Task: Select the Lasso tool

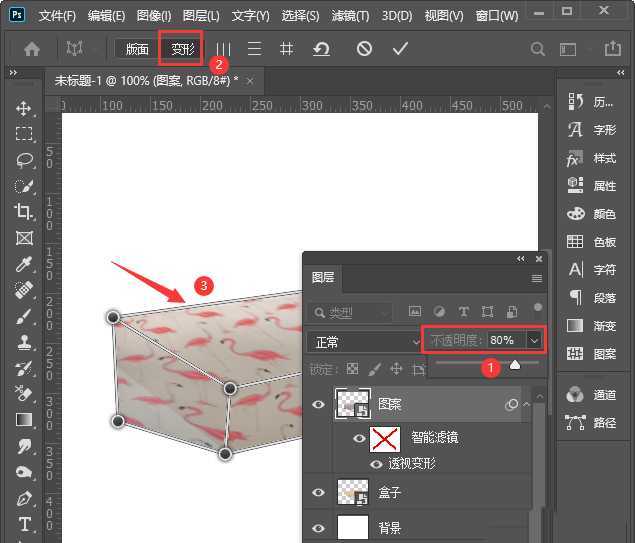Action: (x=24, y=160)
